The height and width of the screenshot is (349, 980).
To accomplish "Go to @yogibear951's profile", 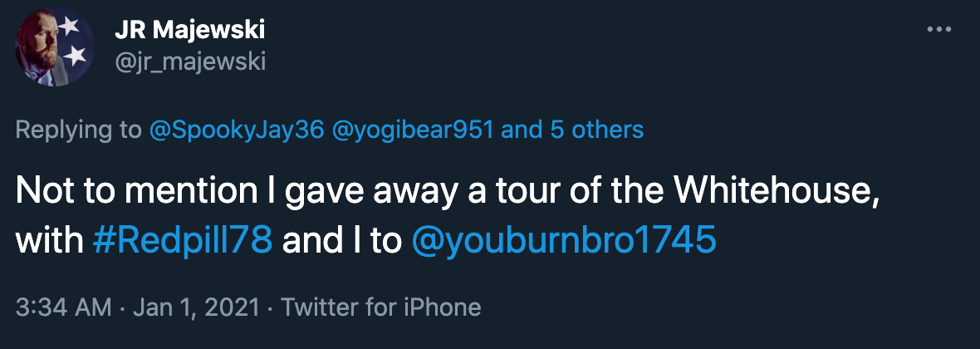I will pyautogui.click(x=414, y=130).
